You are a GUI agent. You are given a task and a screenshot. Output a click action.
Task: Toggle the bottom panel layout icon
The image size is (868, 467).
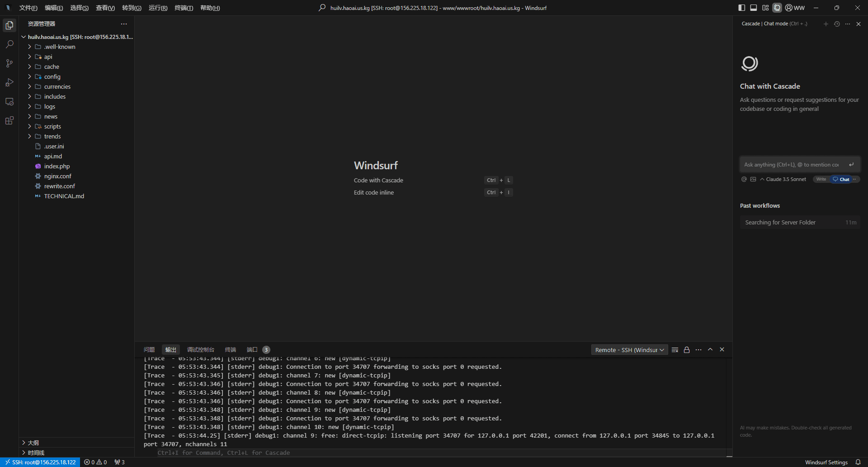[754, 8]
